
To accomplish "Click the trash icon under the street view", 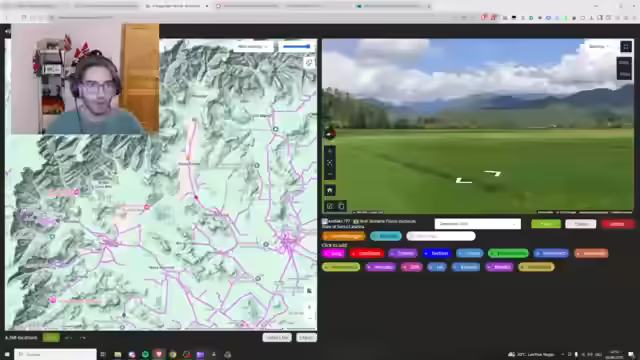I will (341, 206).
